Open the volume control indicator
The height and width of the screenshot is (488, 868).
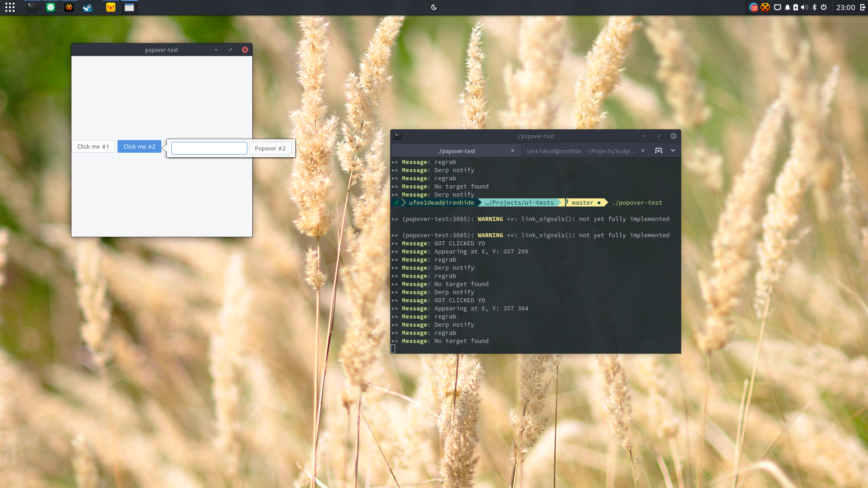804,7
